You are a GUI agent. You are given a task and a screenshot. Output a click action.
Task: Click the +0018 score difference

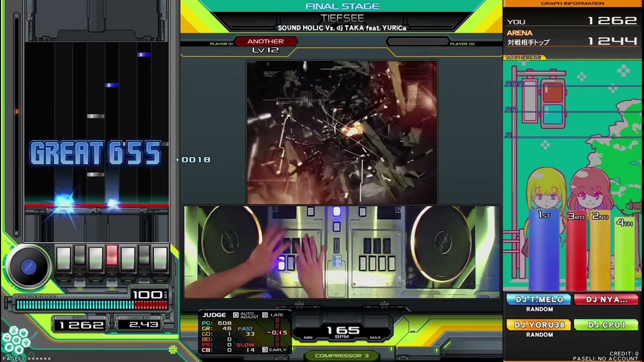193,160
